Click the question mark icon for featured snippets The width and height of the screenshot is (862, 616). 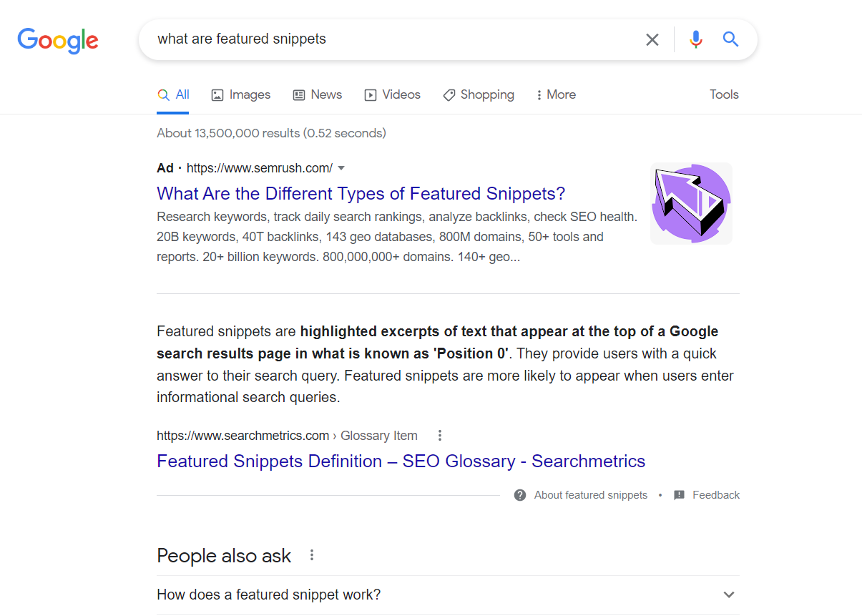click(520, 495)
